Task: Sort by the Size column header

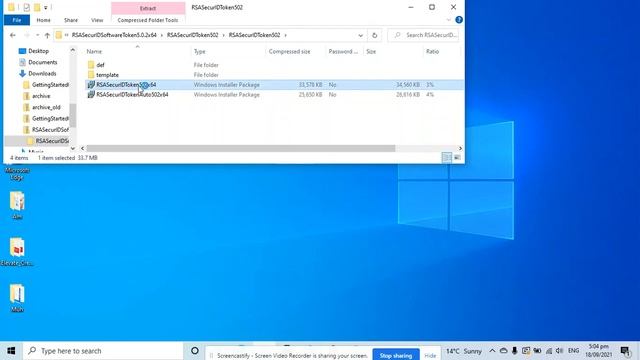Action: tap(371, 51)
